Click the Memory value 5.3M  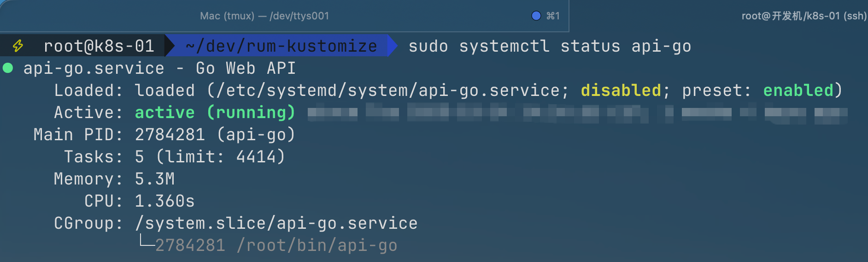click(x=154, y=179)
